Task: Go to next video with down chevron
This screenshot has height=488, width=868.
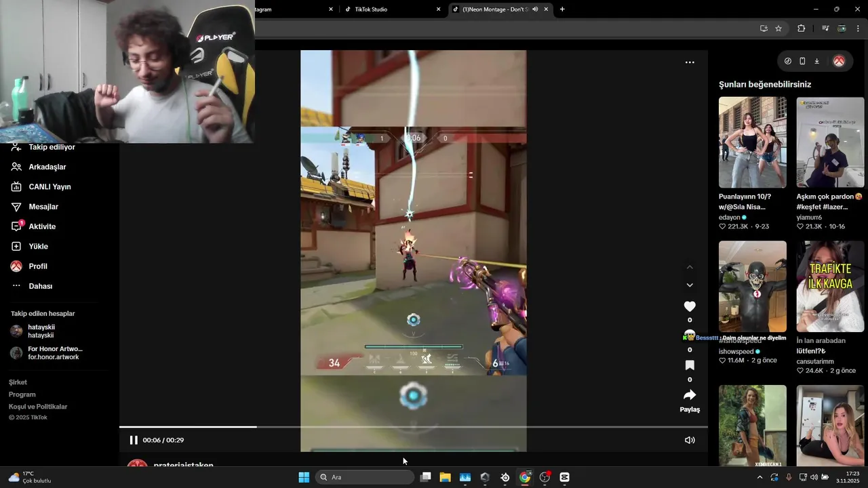Action: tap(690, 285)
